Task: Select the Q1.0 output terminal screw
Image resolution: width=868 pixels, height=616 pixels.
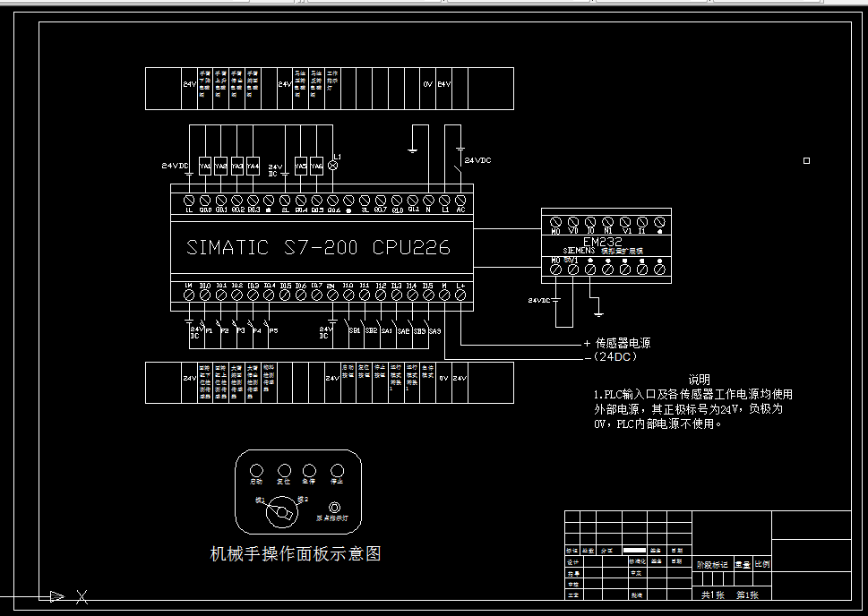Action: coord(397,201)
